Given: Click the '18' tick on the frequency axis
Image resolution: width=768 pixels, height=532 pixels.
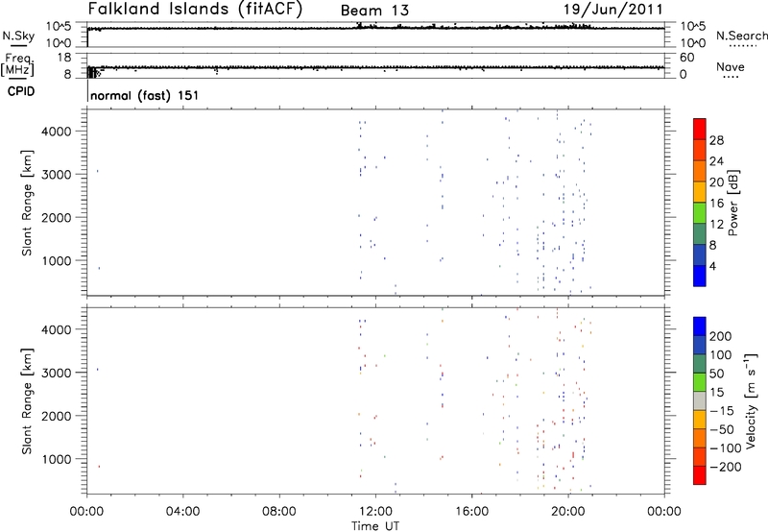Looking at the screenshot, I should click(x=64, y=58).
